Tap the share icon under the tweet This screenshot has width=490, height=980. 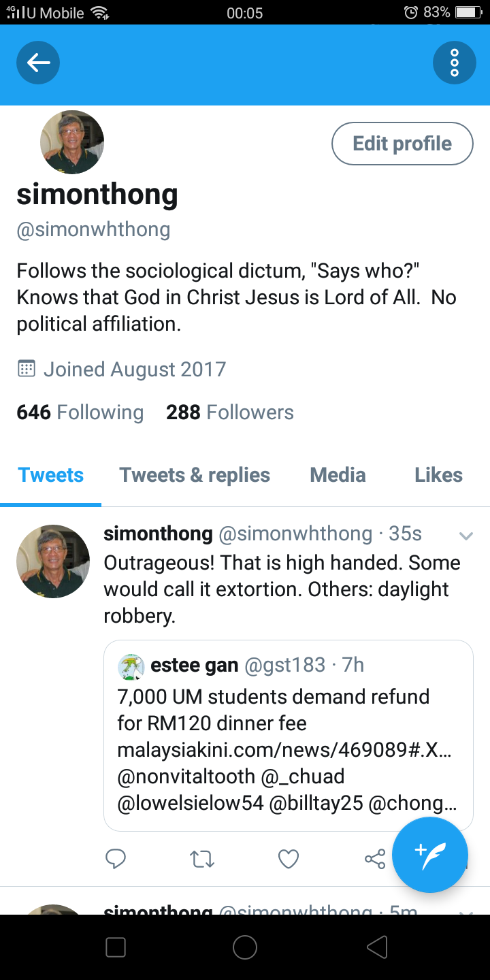tap(375, 859)
